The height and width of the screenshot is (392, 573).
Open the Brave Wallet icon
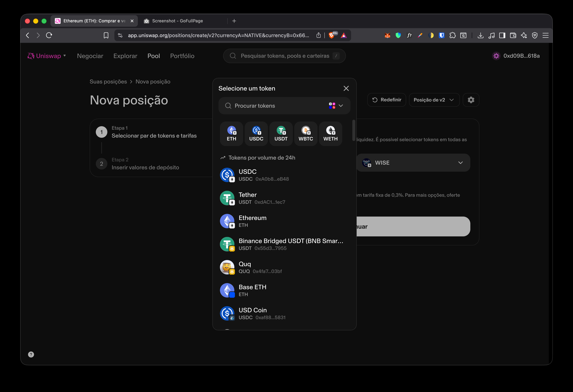513,36
